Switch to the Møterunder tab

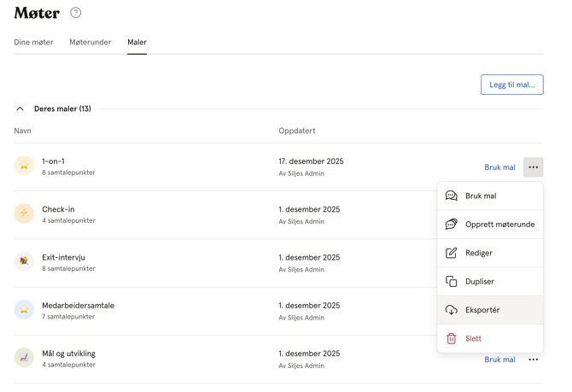pyautogui.click(x=90, y=43)
